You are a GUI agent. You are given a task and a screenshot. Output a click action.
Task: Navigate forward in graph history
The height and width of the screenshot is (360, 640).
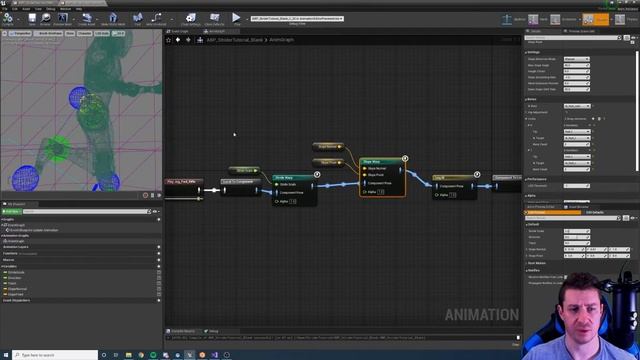188,40
